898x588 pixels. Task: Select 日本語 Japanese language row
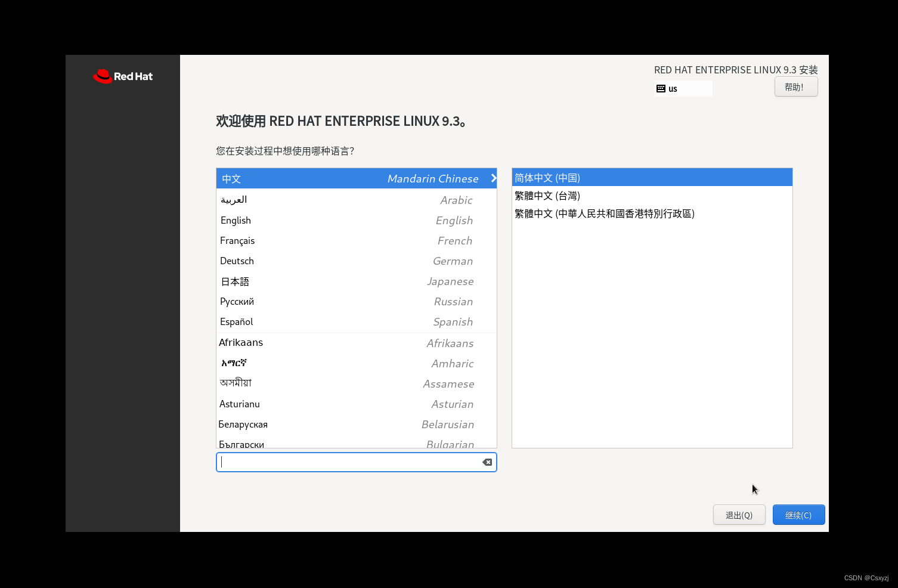(x=357, y=281)
